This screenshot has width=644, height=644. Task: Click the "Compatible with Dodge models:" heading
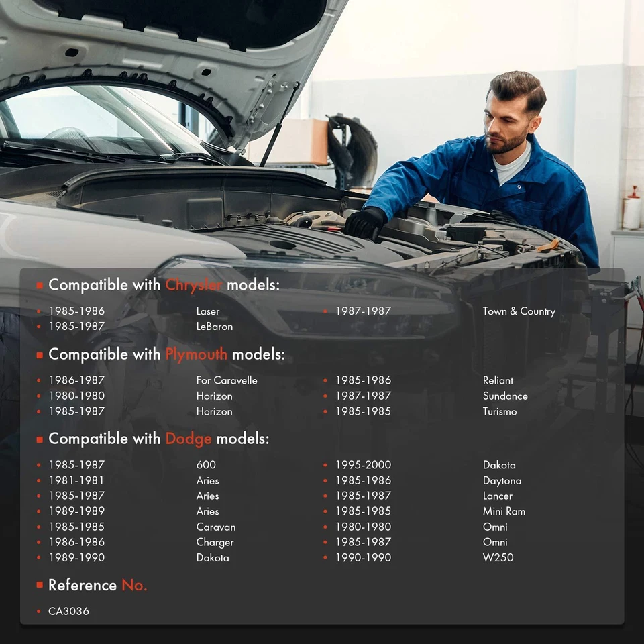tap(158, 439)
